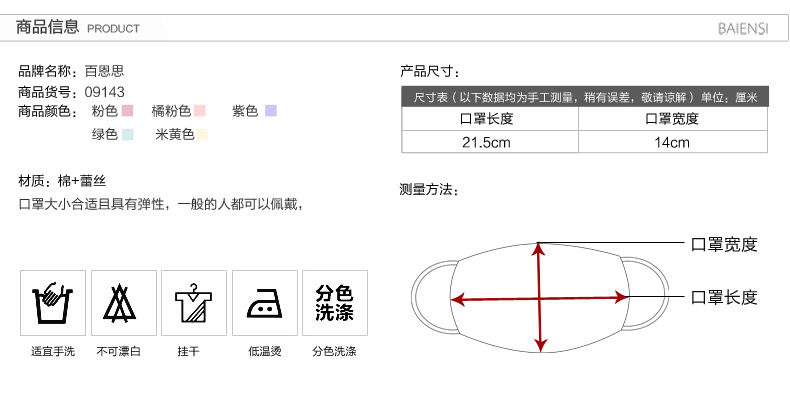Choose the purple 紫色 color swatch

pyautogui.click(x=271, y=111)
